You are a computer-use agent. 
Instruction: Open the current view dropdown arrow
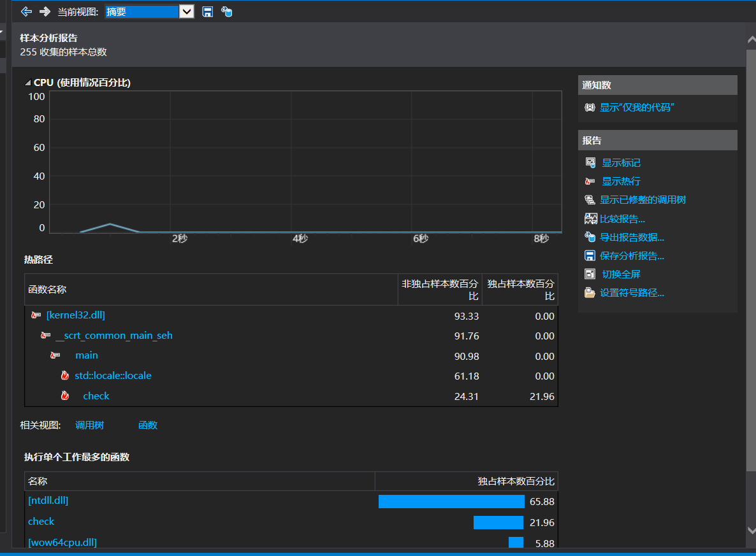point(187,11)
